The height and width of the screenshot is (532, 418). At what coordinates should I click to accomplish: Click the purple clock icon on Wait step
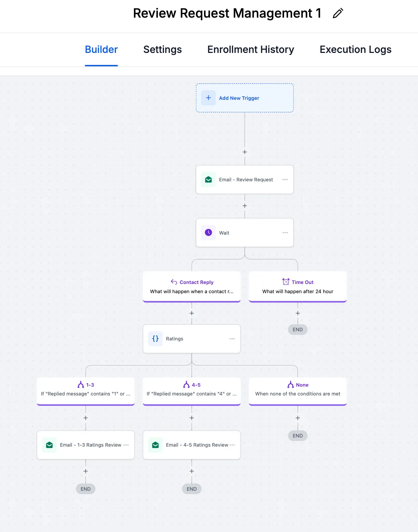pyautogui.click(x=208, y=232)
